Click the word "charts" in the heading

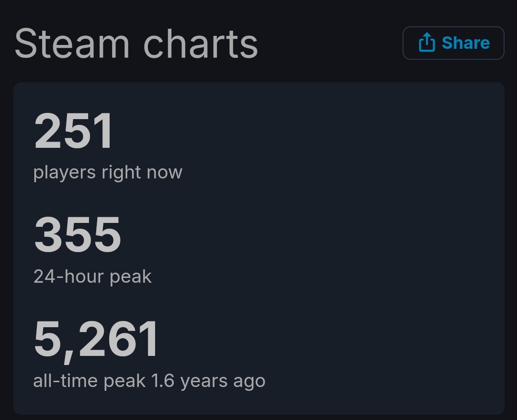click(x=201, y=44)
